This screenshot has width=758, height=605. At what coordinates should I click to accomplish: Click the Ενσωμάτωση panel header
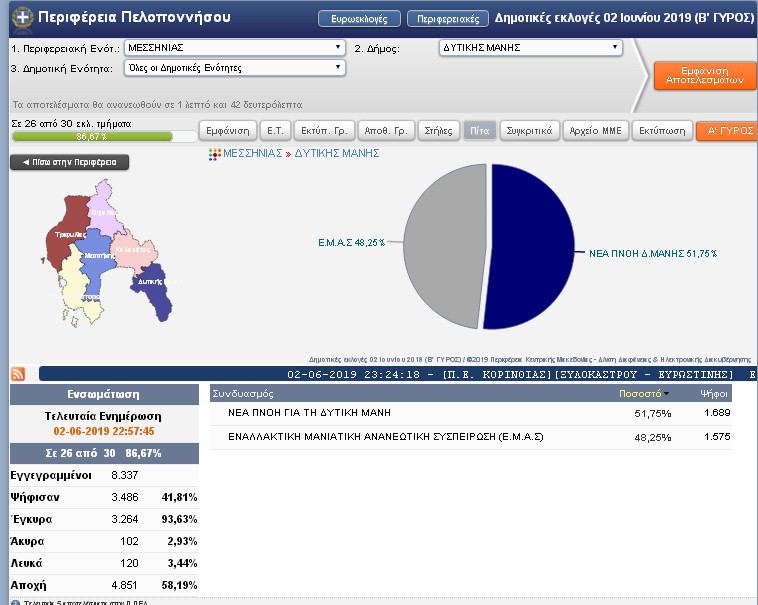104,394
